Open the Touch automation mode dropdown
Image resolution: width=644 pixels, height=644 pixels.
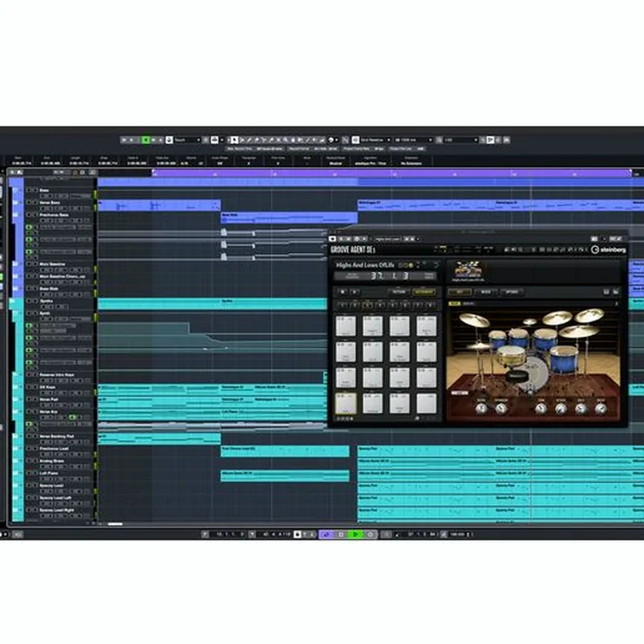(x=187, y=140)
